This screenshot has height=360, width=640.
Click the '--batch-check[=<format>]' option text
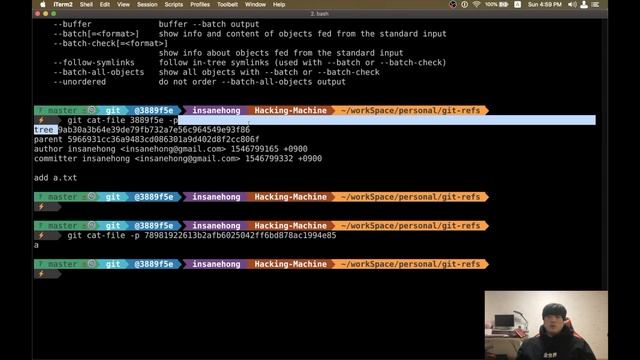[111, 43]
